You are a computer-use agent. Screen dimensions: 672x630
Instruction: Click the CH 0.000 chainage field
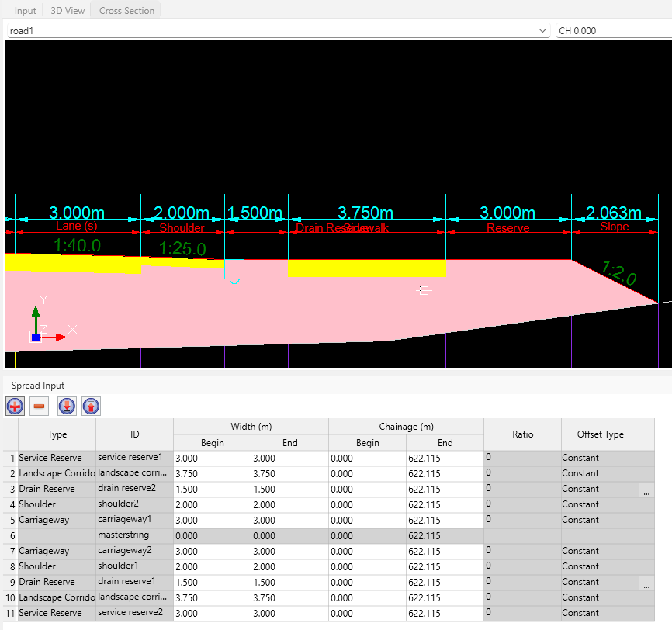point(614,31)
